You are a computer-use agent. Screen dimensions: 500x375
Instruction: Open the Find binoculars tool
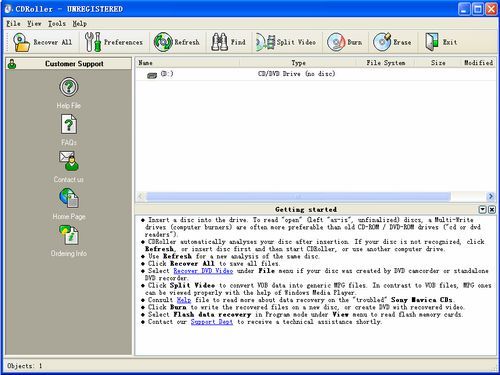pyautogui.click(x=219, y=42)
